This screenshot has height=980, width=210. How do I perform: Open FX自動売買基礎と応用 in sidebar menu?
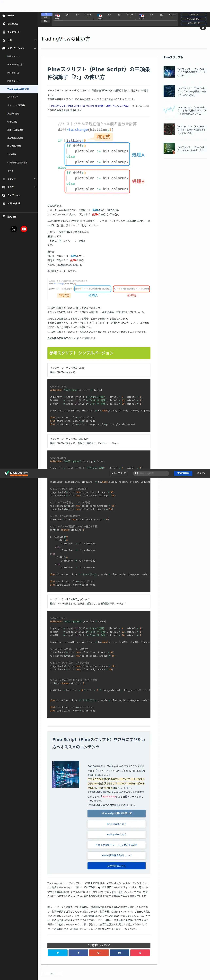[19, 163]
